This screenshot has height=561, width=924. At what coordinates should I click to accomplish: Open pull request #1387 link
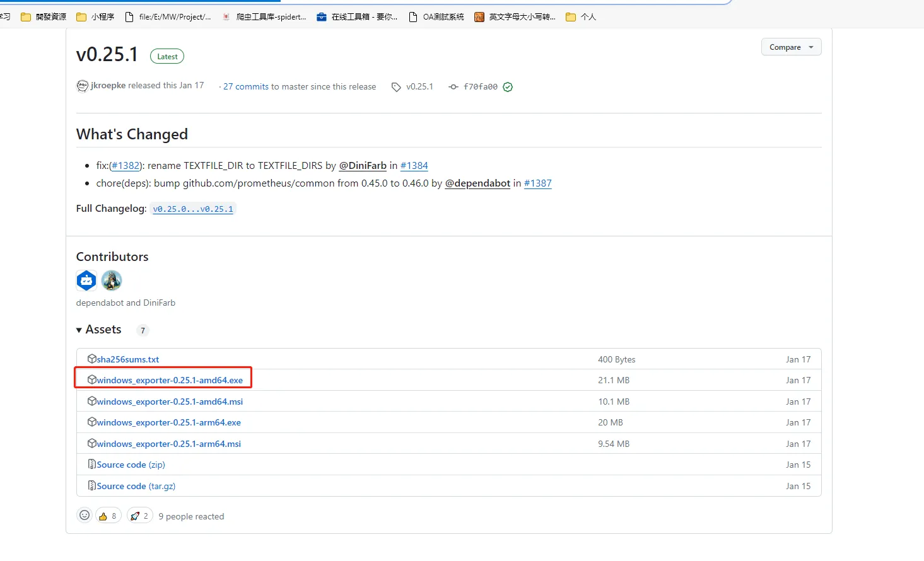[538, 183]
